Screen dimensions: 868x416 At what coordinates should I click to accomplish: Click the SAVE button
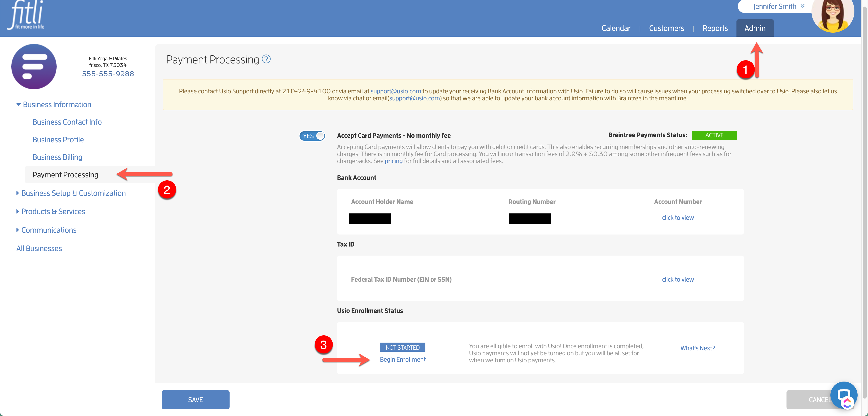click(195, 399)
